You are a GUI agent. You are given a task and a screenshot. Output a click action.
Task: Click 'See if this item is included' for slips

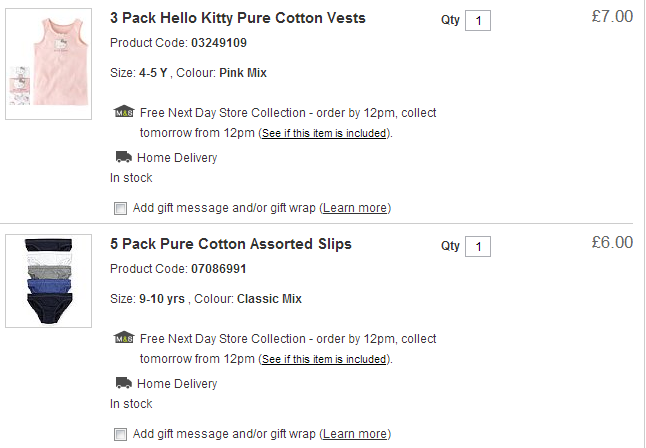324,359
